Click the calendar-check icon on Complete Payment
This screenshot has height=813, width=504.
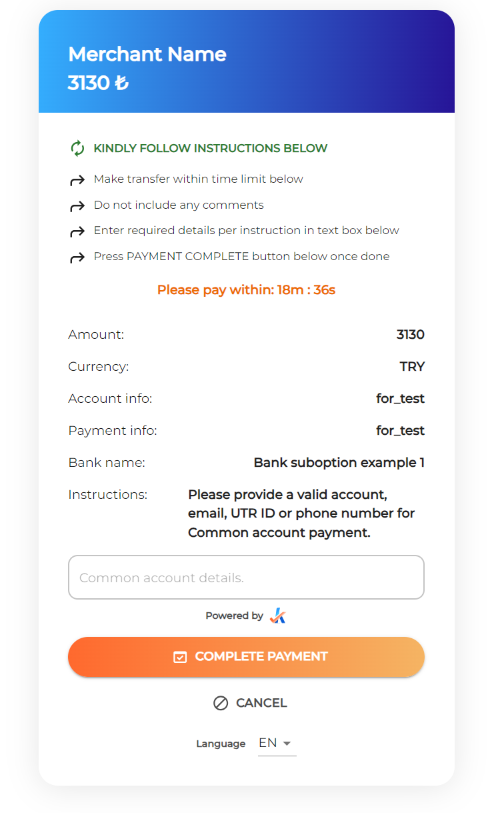[179, 657]
